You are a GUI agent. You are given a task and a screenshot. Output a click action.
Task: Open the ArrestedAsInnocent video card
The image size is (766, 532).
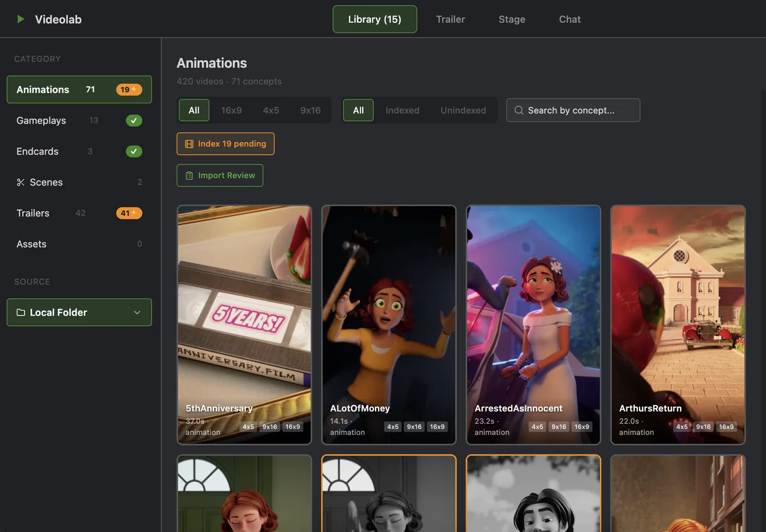[x=533, y=325]
